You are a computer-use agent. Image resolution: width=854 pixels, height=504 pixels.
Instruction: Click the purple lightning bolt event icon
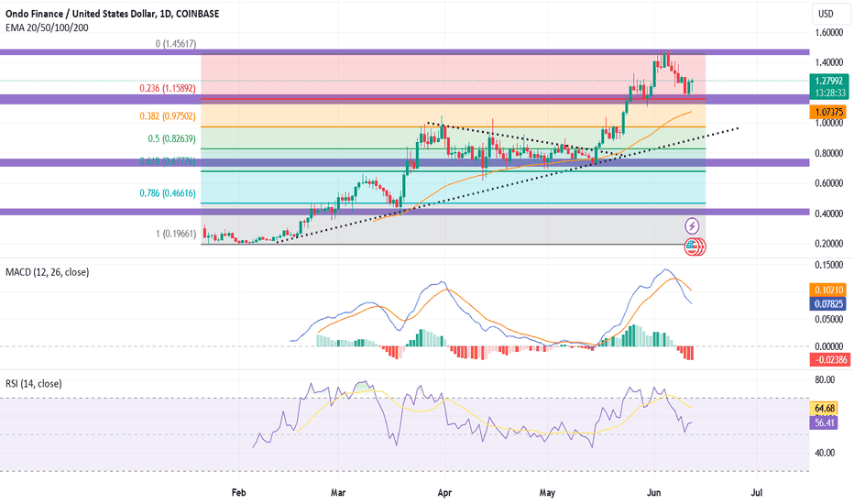coord(692,225)
